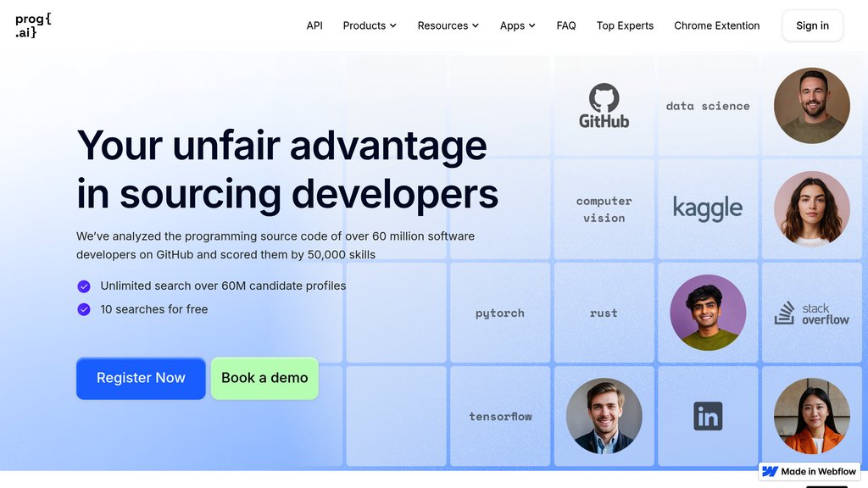Click the LinkedIn icon tile
This screenshot has height=488, width=868.
[x=708, y=416]
